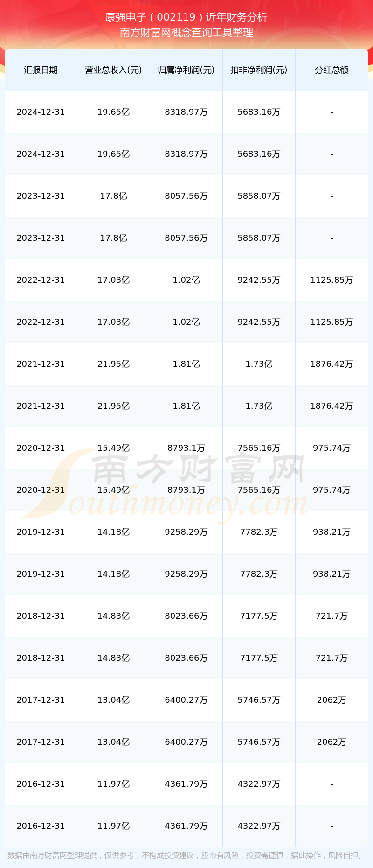Screen dimensions: 373x868
Task: Select the first 2024-12-31 date cell
Action: [x=41, y=112]
